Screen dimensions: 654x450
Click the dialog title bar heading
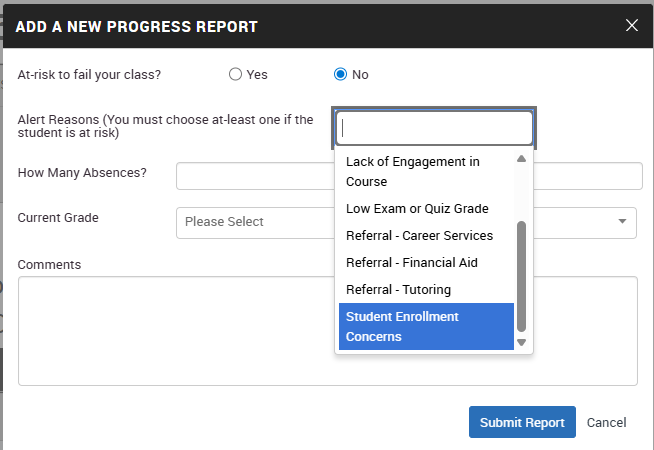pyautogui.click(x=136, y=27)
